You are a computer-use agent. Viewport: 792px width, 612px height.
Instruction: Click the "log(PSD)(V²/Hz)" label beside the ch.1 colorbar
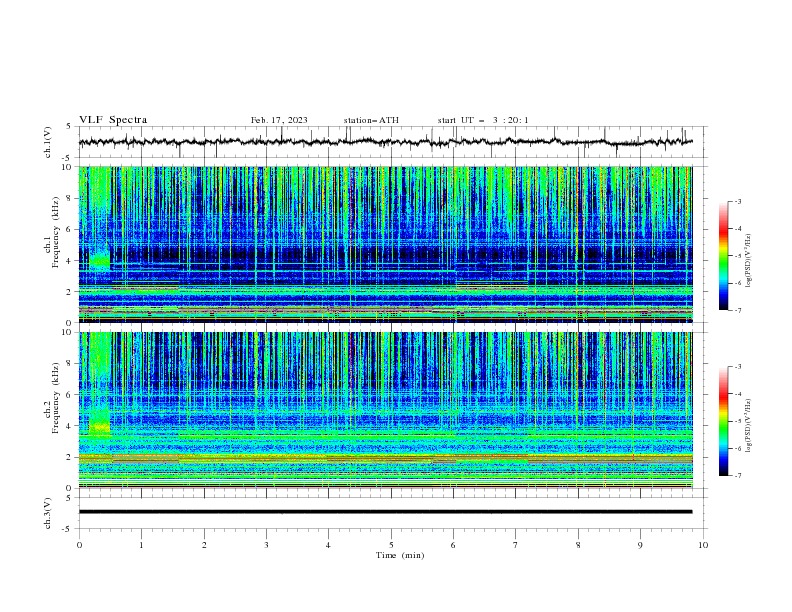749,261
